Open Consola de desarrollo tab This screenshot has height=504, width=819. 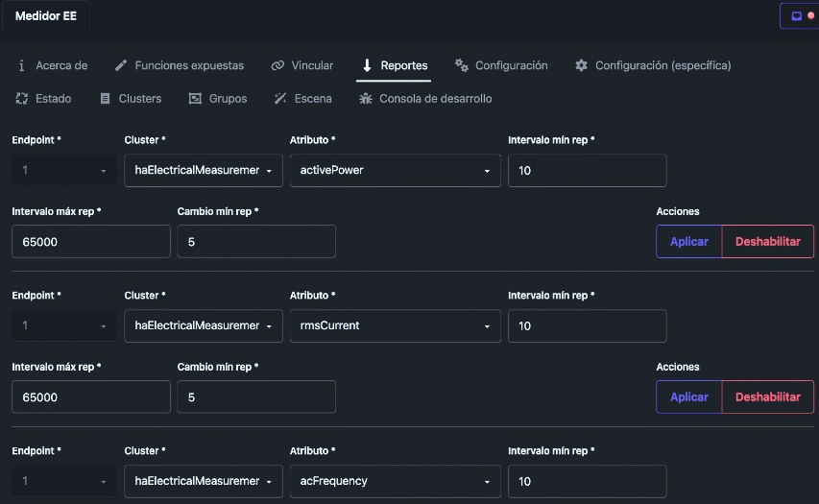tap(425, 98)
